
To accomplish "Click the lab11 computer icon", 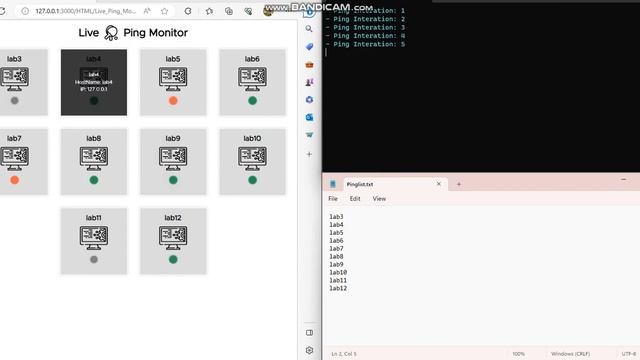I will coord(94,238).
